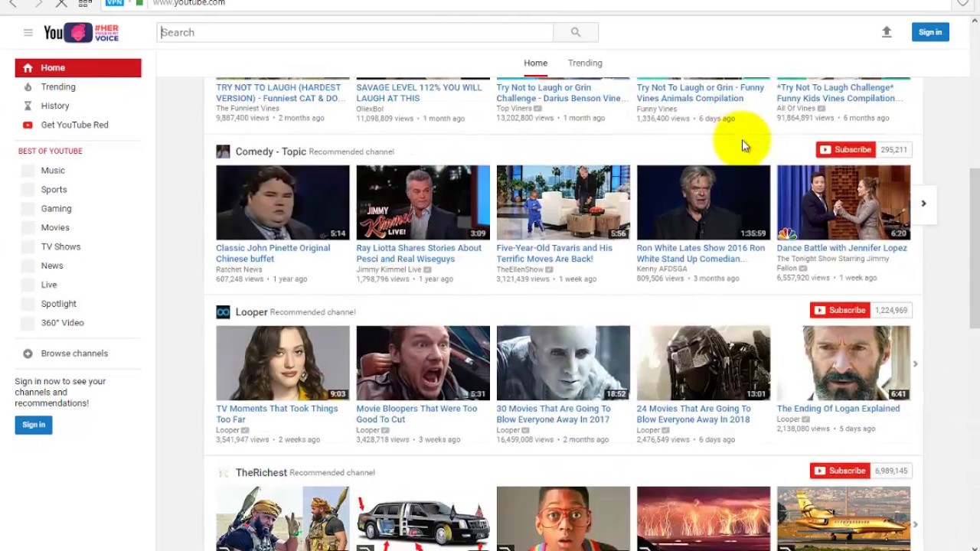Play Logan ending 6:41 thumbnail
The image size is (980, 551).
tap(843, 364)
